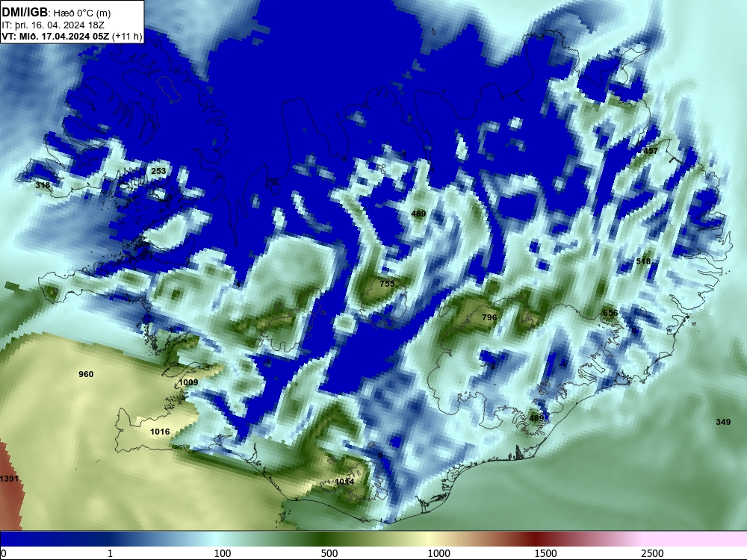Click the 518 height value on the map
The width and height of the screenshot is (747, 560).
click(643, 261)
